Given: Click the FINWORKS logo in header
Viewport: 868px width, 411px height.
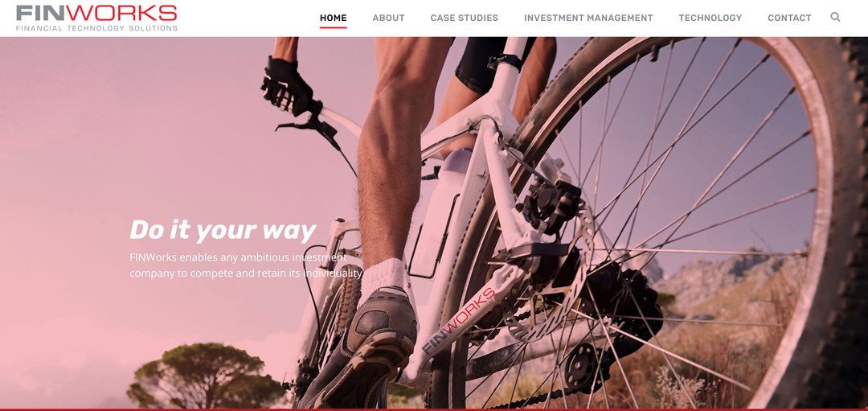Looking at the screenshot, I should click(x=97, y=18).
